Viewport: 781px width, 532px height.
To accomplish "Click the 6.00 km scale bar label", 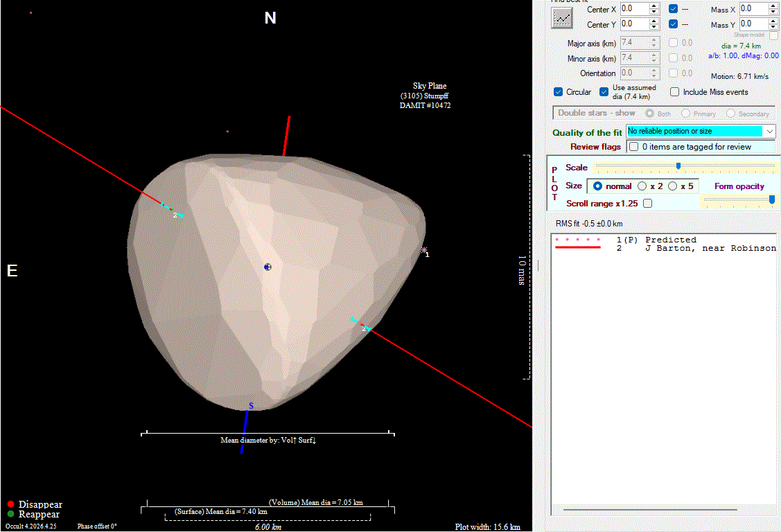I will pyautogui.click(x=268, y=527).
